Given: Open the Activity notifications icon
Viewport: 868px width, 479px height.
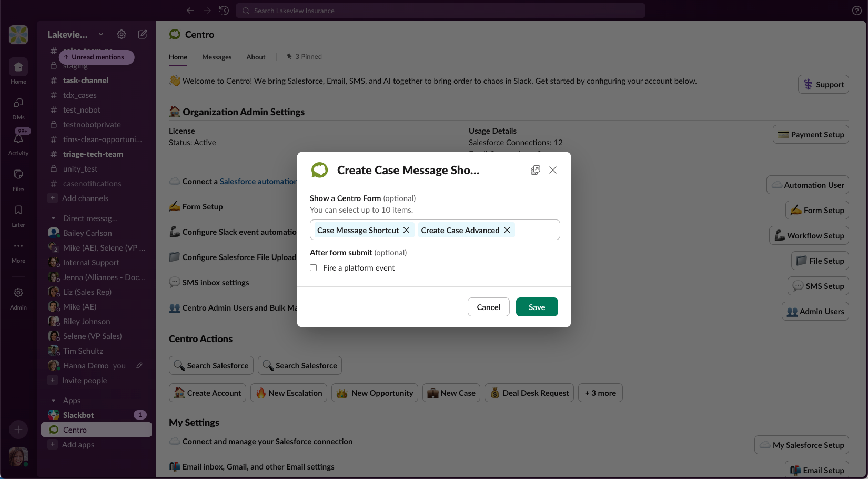Looking at the screenshot, I should [x=18, y=139].
